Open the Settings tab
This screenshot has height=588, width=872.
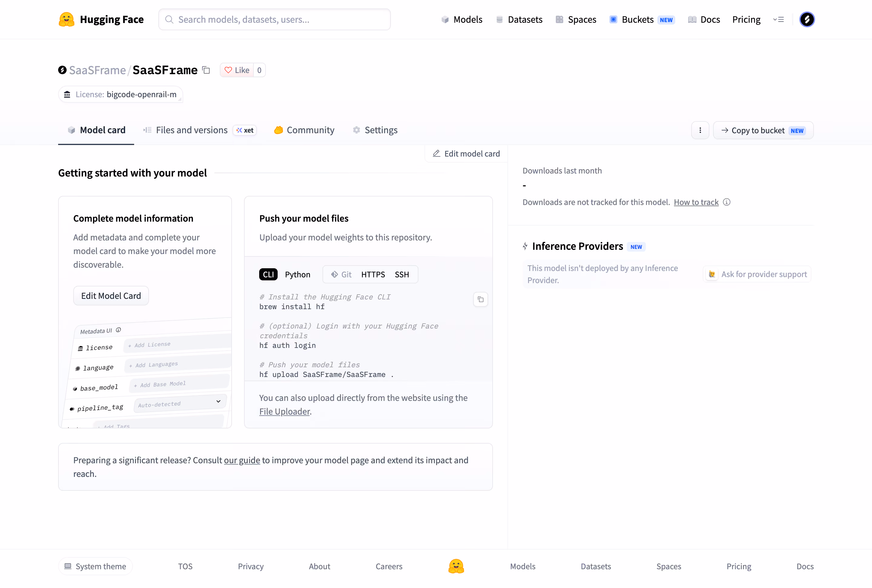[375, 130]
